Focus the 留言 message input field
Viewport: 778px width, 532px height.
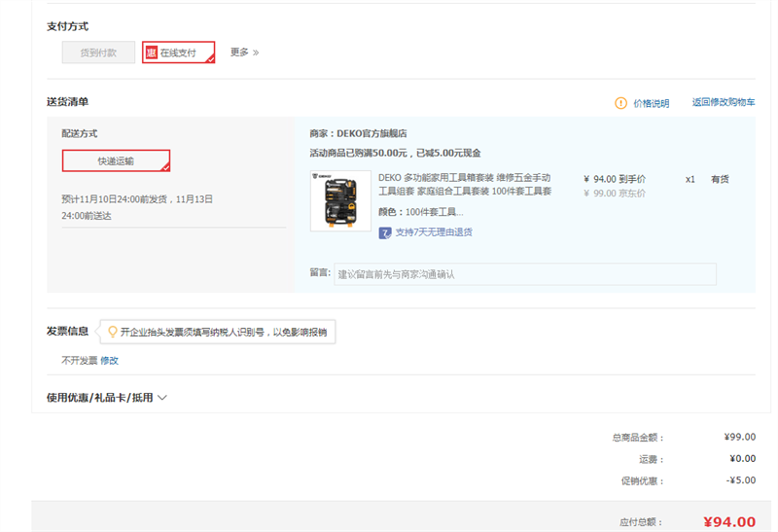524,274
